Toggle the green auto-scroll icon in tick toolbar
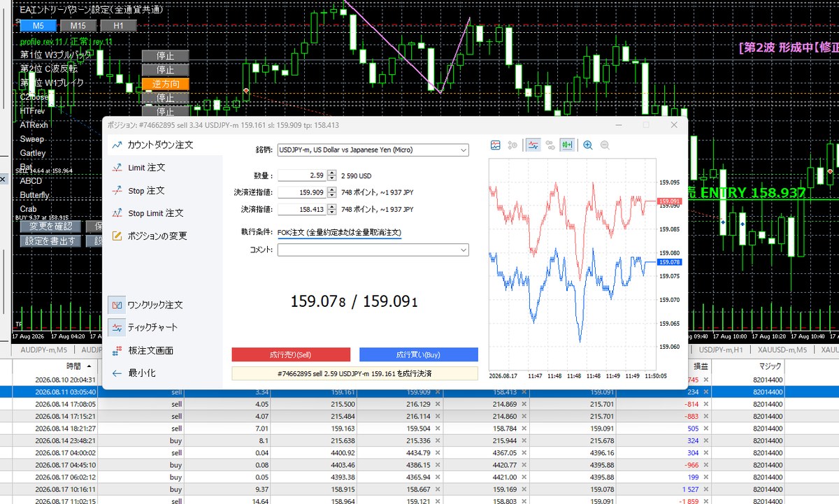839x504 pixels. [567, 145]
